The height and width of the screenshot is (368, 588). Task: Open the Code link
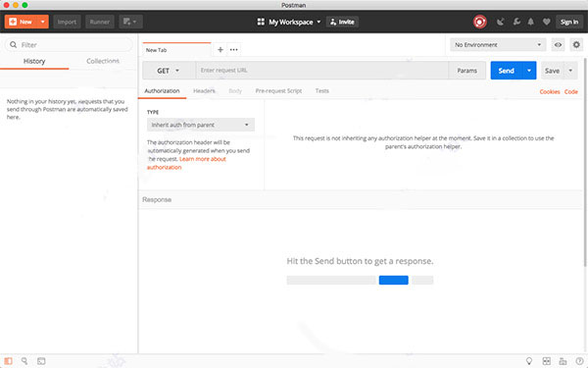571,91
